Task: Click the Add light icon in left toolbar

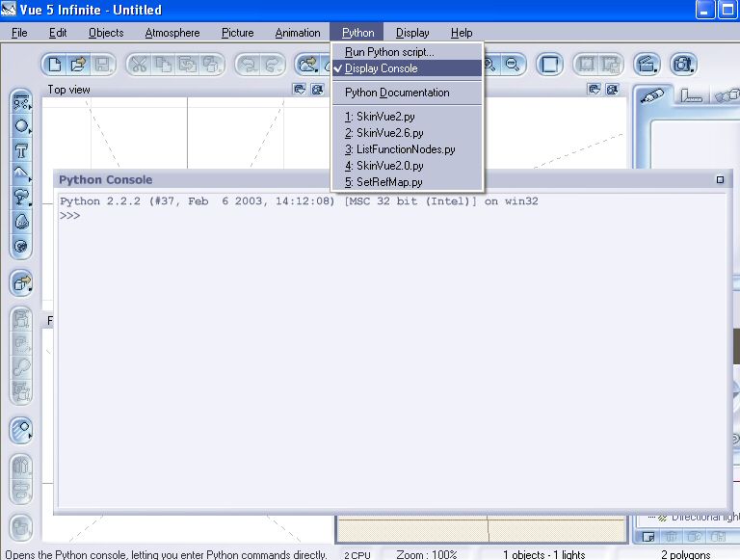Action: pyautogui.click(x=21, y=431)
